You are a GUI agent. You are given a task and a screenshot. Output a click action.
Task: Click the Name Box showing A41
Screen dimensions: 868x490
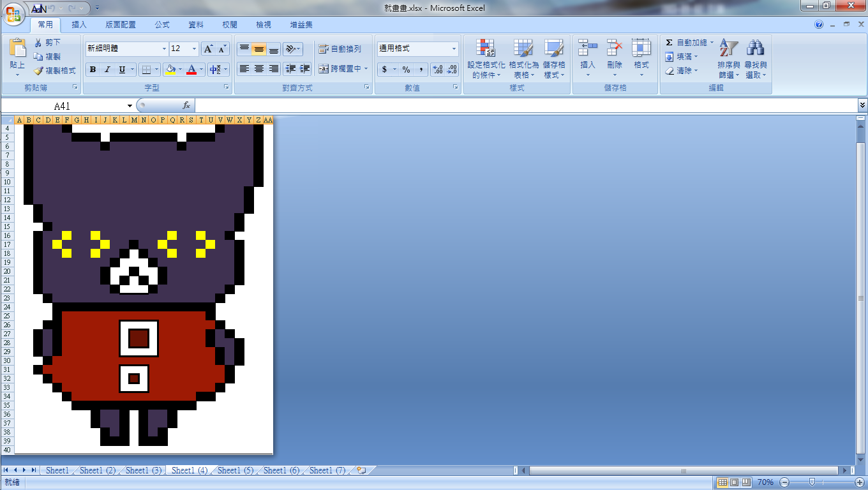click(x=63, y=106)
